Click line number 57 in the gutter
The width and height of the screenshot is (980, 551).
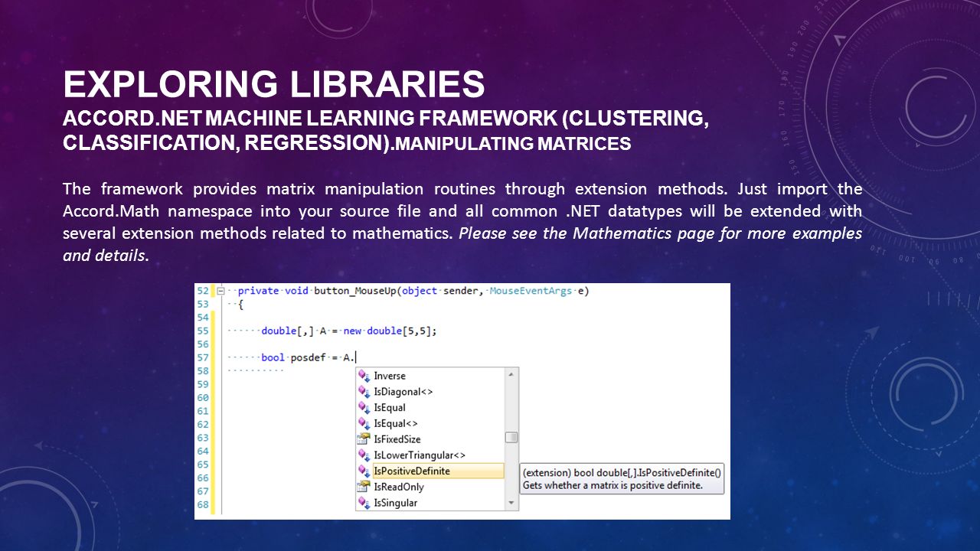tap(203, 357)
